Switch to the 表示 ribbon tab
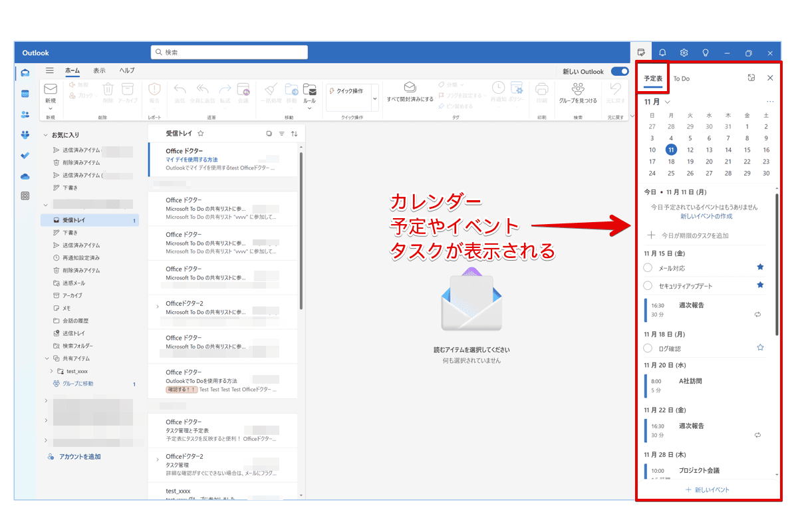The width and height of the screenshot is (798, 532). coord(99,70)
